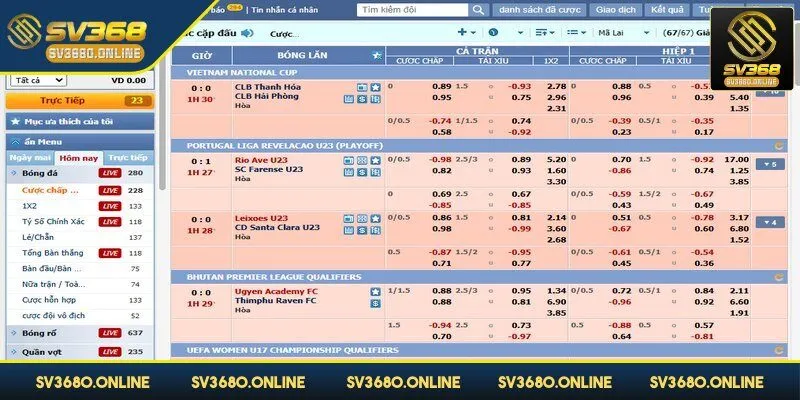Click favorite star for CLB Thanh Hóa match

pyautogui.click(x=375, y=87)
